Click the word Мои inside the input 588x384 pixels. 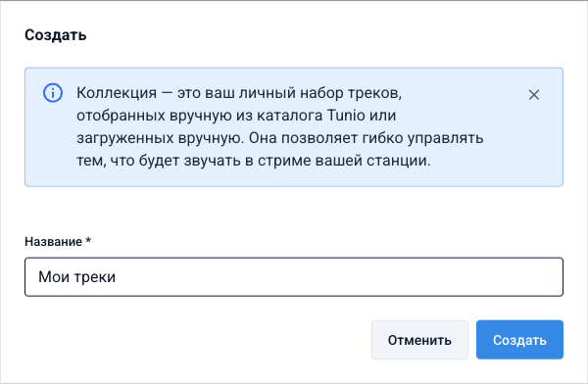tap(54, 277)
